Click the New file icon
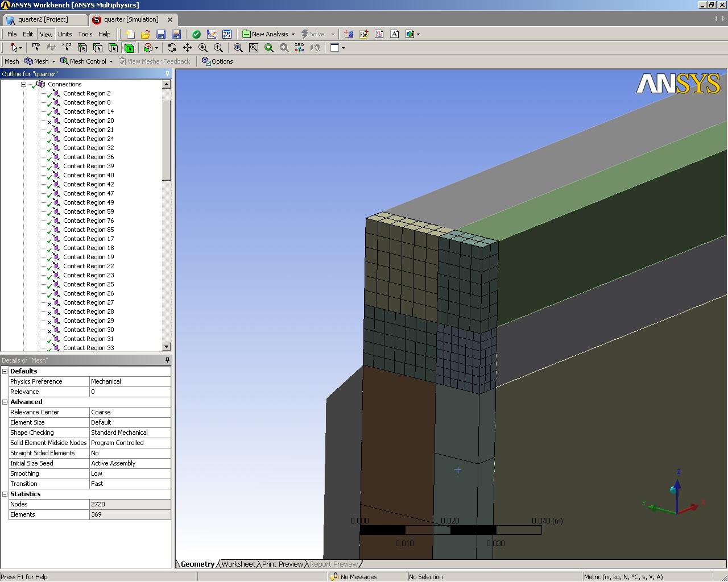Image resolution: width=728 pixels, height=582 pixels. tap(130, 34)
